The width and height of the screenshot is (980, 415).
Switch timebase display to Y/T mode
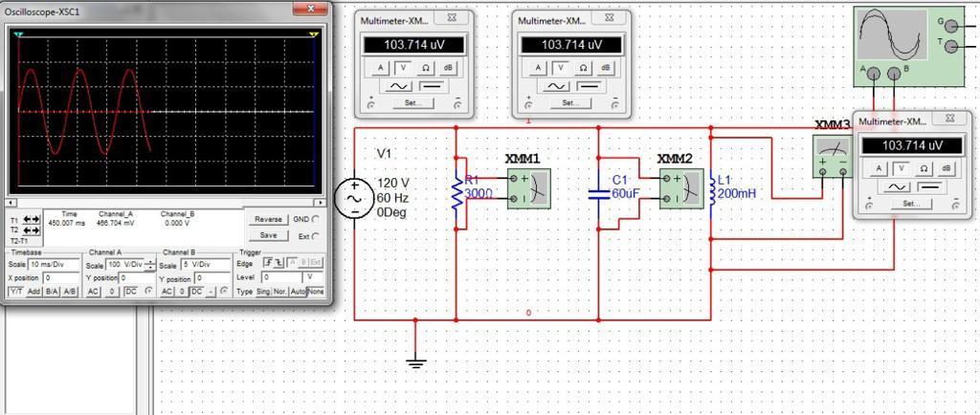(16, 292)
